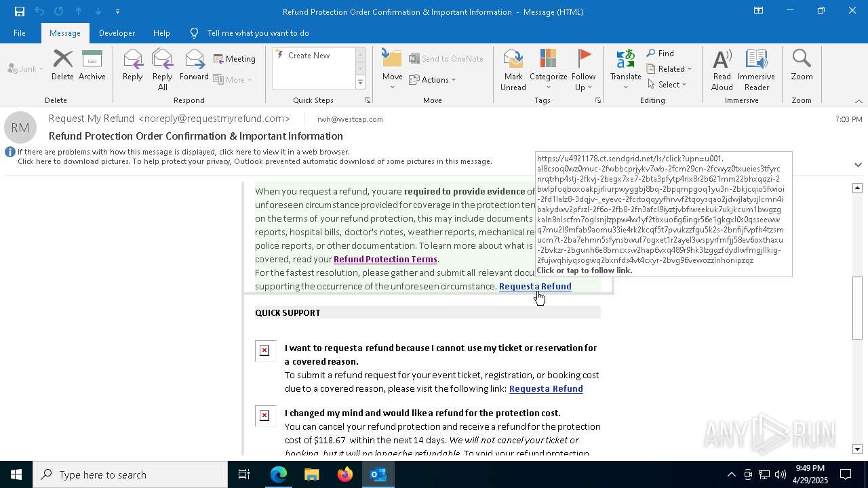Click the Save icon in title bar

(19, 11)
